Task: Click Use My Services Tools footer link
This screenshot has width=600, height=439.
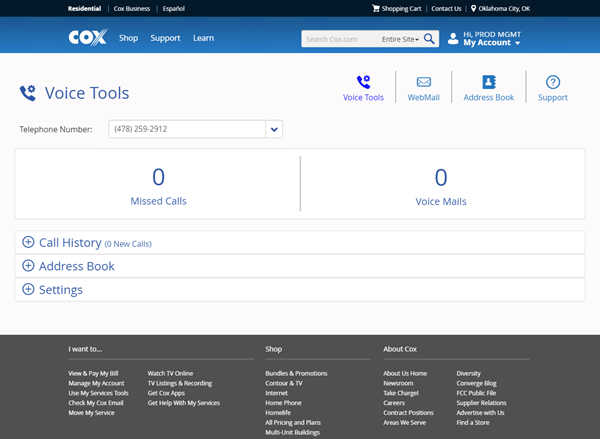Action: tap(98, 393)
